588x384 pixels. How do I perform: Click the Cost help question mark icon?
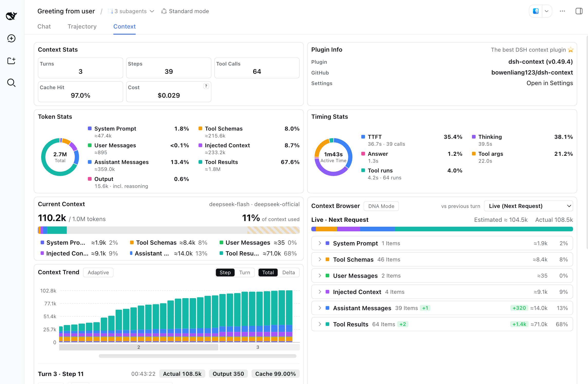click(x=206, y=86)
